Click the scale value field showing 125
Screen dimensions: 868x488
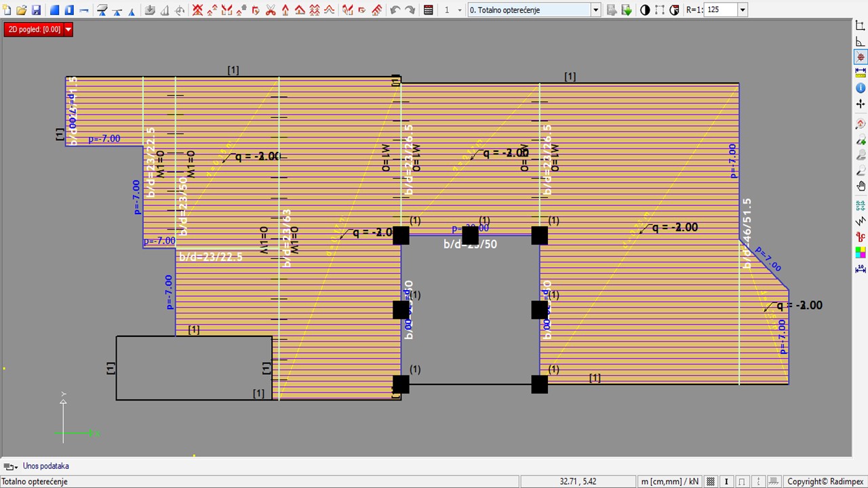[x=720, y=10]
